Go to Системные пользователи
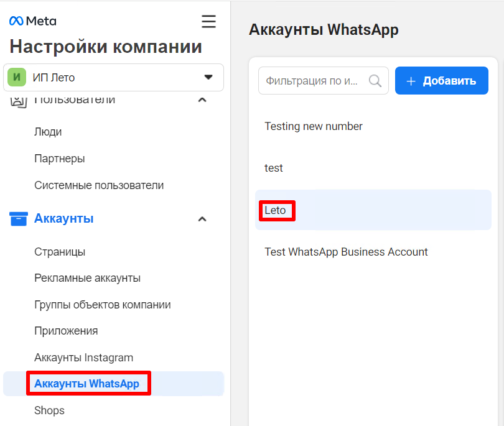 pyautogui.click(x=99, y=185)
